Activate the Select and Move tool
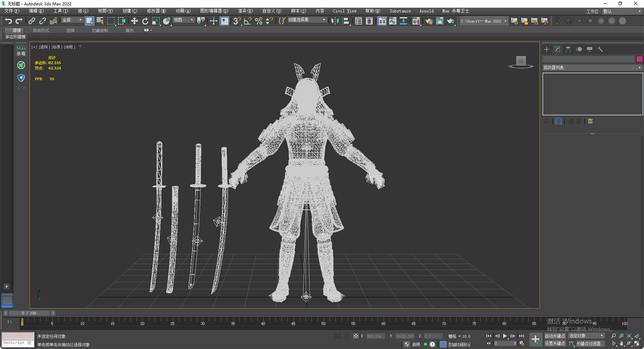The height and width of the screenshot is (349, 644). [134, 21]
